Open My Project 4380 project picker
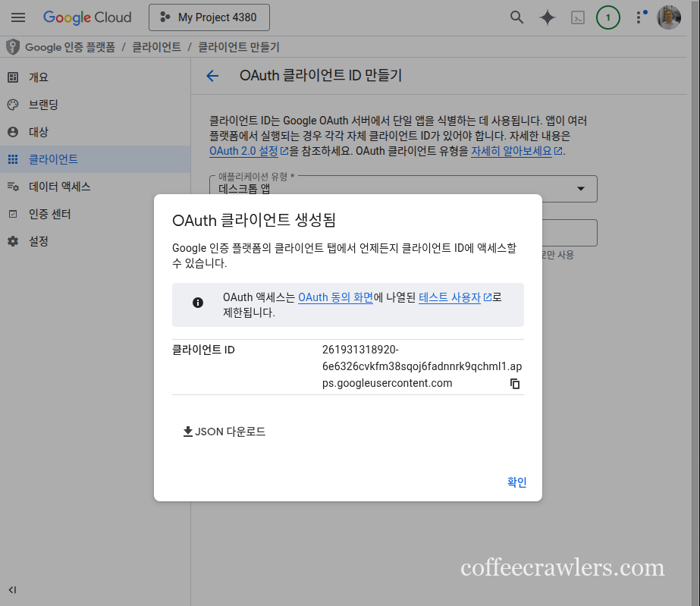Viewport: 700px width, 606px height. coord(209,17)
